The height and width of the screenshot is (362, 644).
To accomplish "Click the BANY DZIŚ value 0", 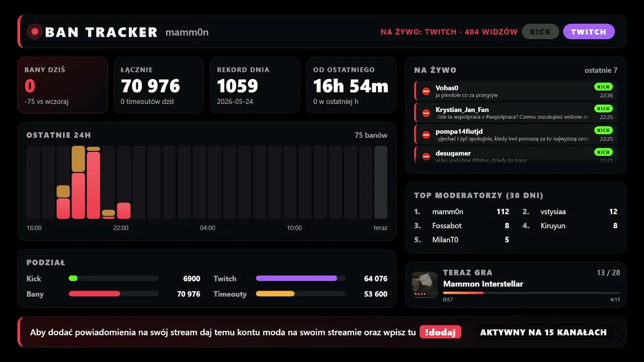I will pos(30,86).
